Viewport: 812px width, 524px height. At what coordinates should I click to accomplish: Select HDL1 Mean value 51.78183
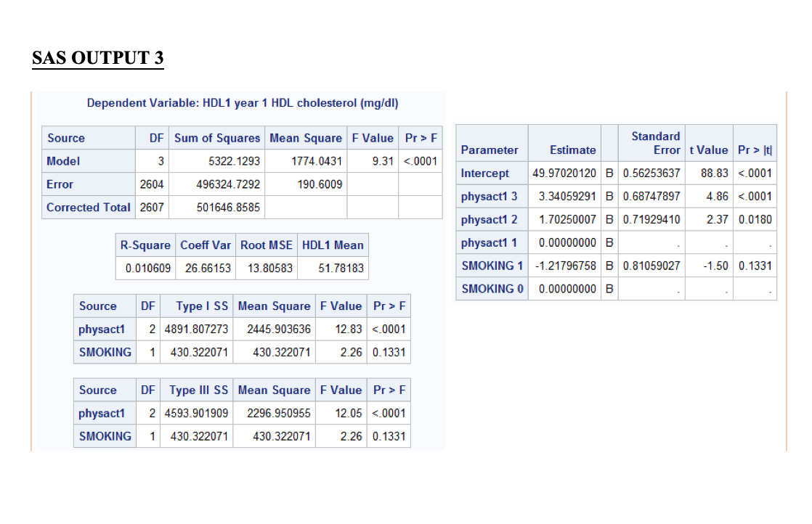341,269
